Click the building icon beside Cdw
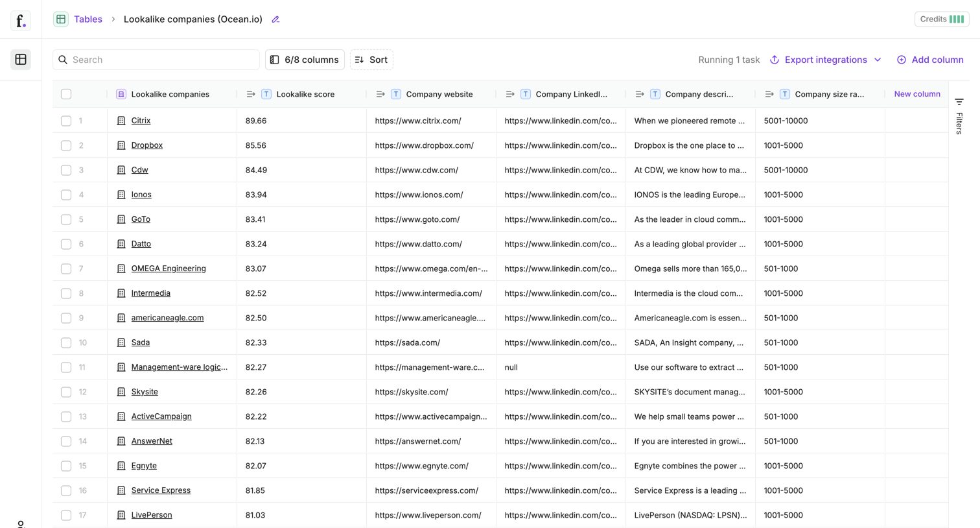 tap(121, 170)
